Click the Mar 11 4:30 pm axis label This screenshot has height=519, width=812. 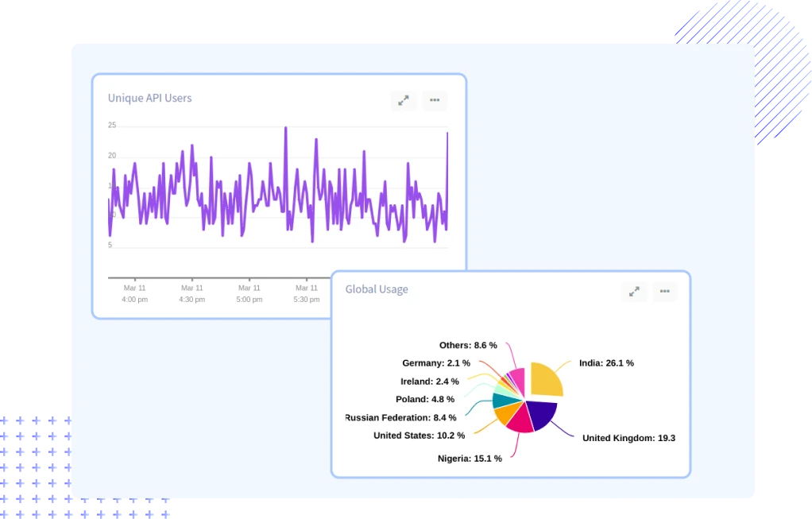(192, 294)
